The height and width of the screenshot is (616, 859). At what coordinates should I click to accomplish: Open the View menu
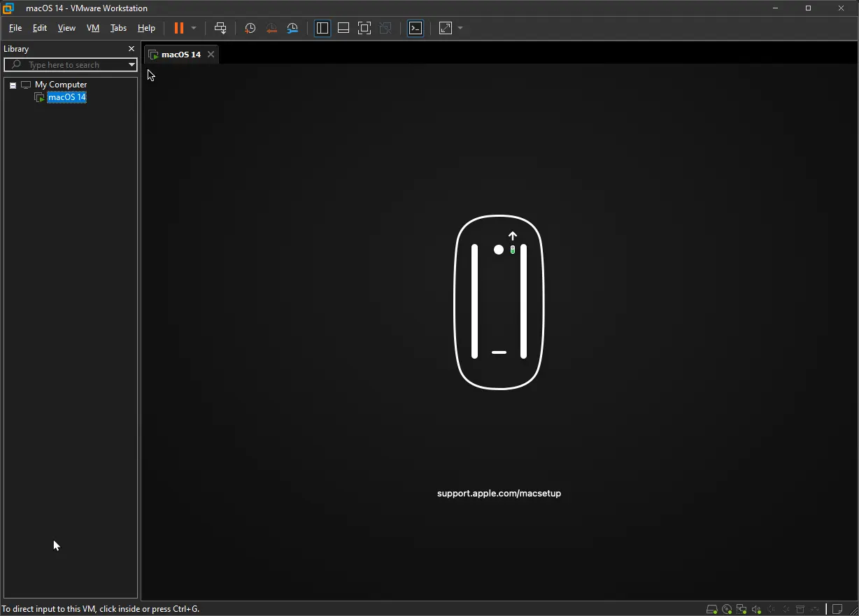click(66, 28)
